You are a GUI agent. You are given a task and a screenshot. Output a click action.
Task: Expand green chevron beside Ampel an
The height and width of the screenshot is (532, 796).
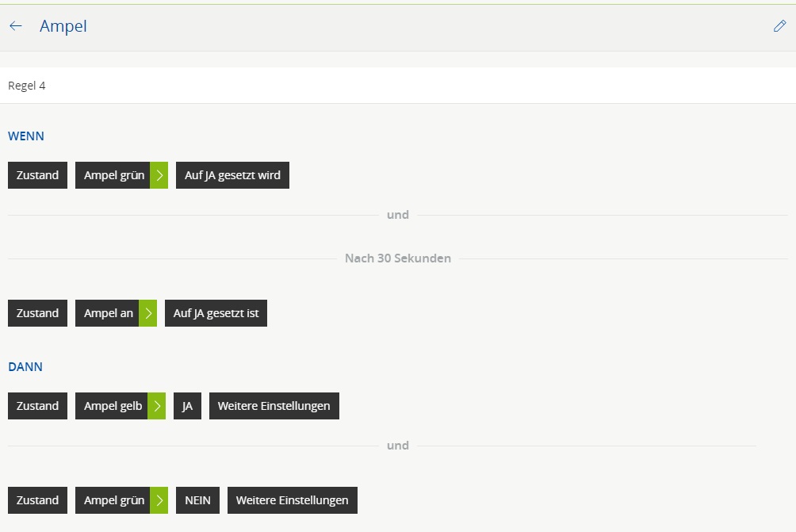[147, 313]
